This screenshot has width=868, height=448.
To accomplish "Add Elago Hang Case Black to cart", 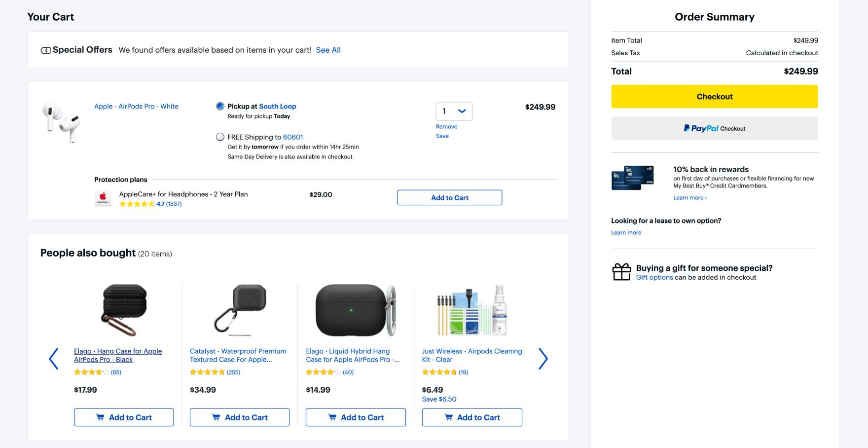I will (124, 417).
